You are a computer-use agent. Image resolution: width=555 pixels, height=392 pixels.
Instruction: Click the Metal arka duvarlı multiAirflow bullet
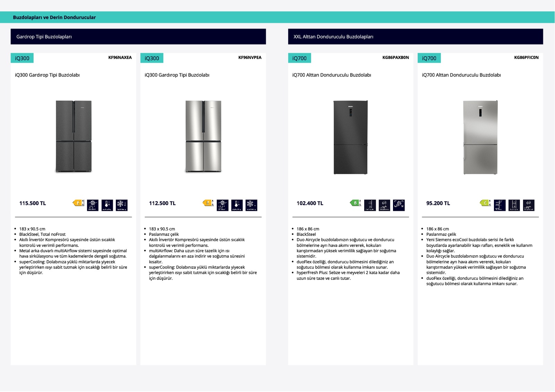[73, 254]
